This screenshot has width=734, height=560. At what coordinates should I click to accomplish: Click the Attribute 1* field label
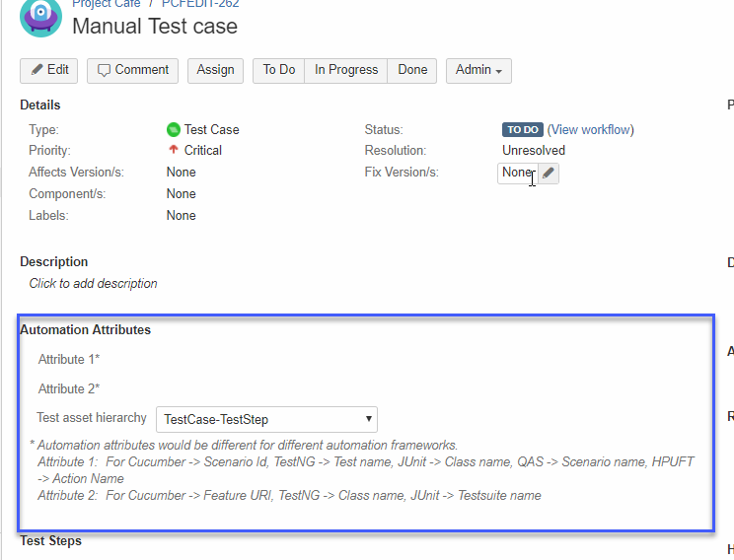[69, 359]
